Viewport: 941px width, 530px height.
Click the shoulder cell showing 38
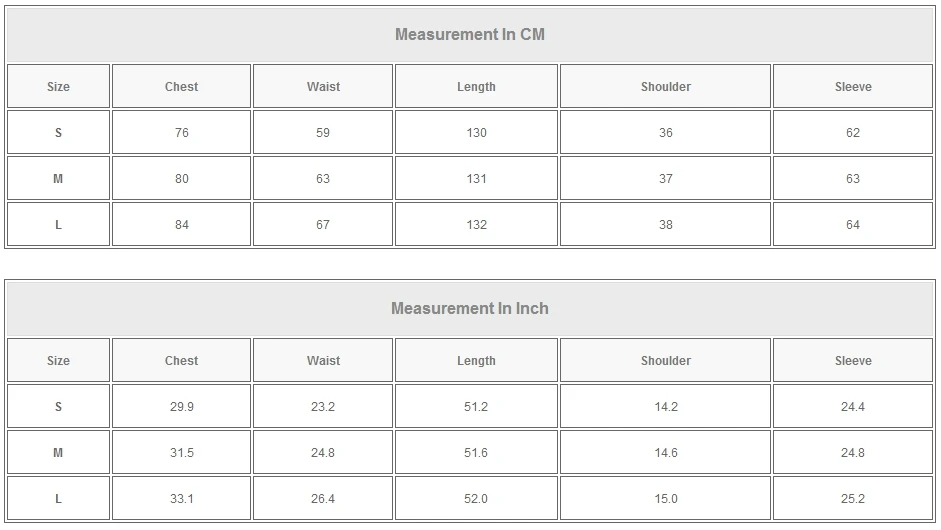click(x=665, y=225)
